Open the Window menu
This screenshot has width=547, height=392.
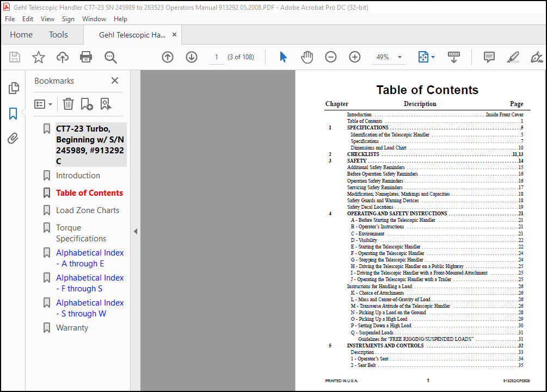click(94, 19)
